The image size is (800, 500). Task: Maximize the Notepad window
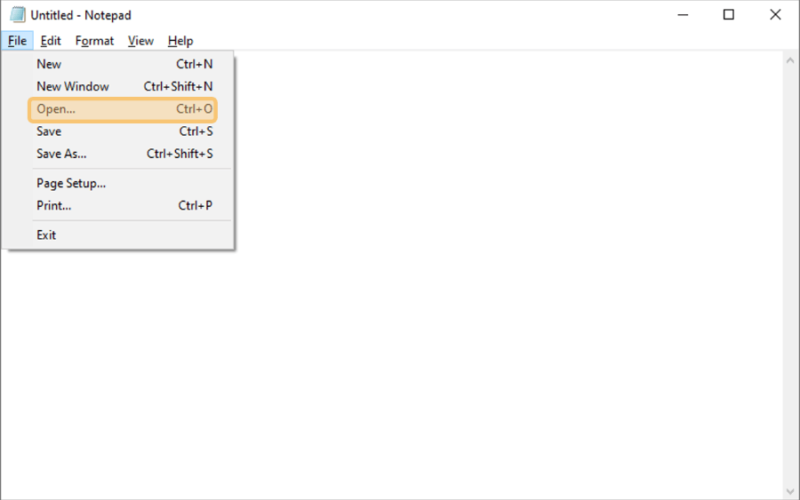tap(729, 15)
